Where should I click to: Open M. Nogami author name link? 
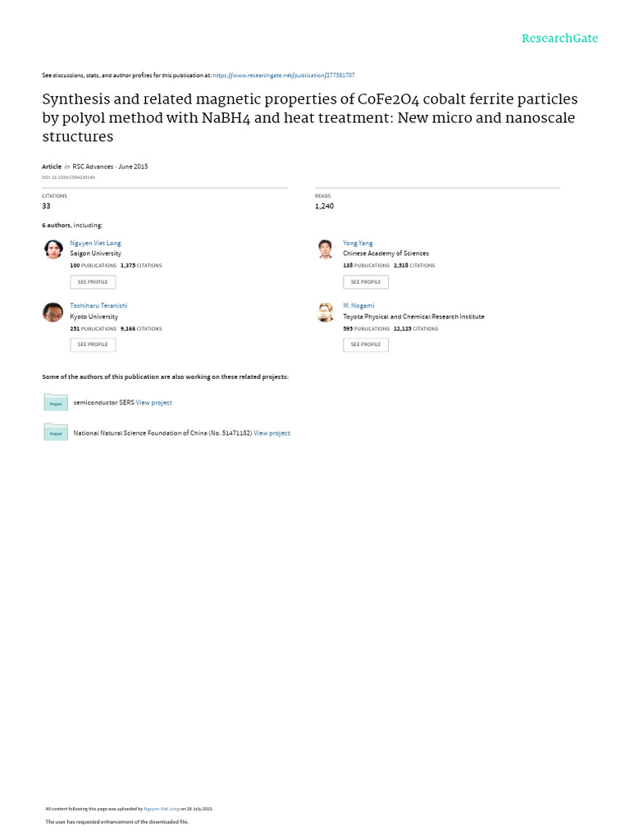[x=358, y=306]
